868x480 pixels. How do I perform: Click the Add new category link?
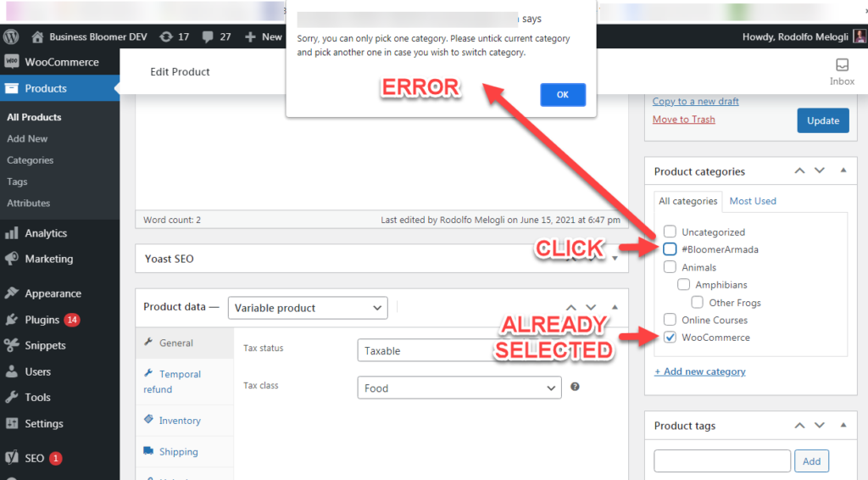[699, 371]
